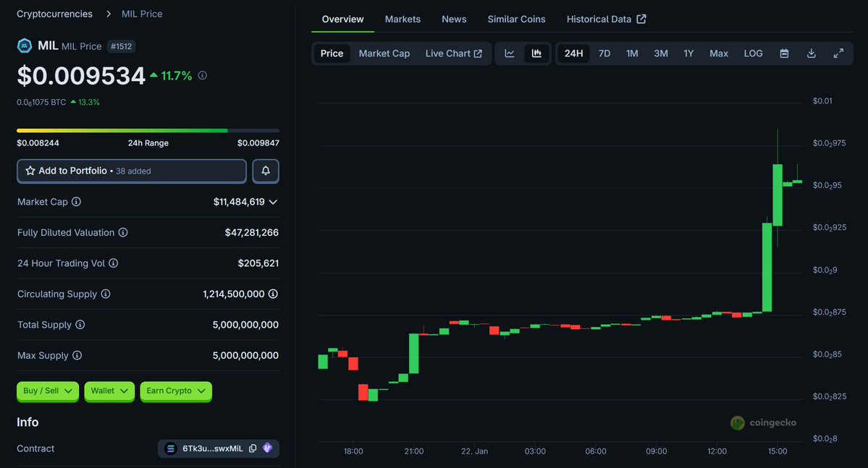This screenshot has height=468, width=868.
Task: Click Add to Portfolio button
Action: click(x=132, y=171)
